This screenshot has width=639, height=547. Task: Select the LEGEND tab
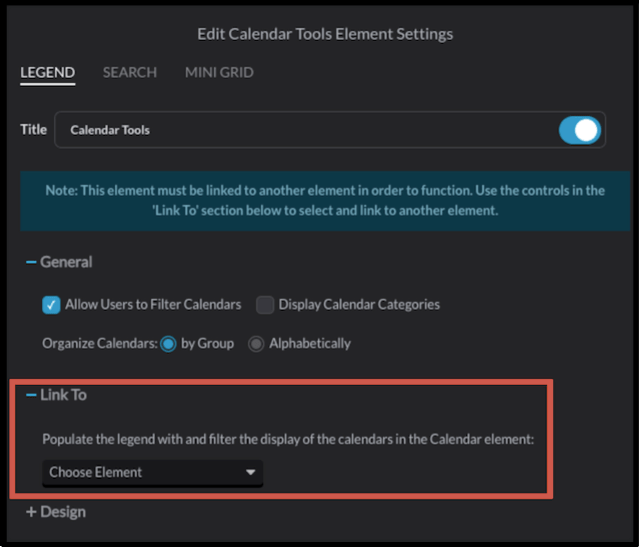click(47, 72)
